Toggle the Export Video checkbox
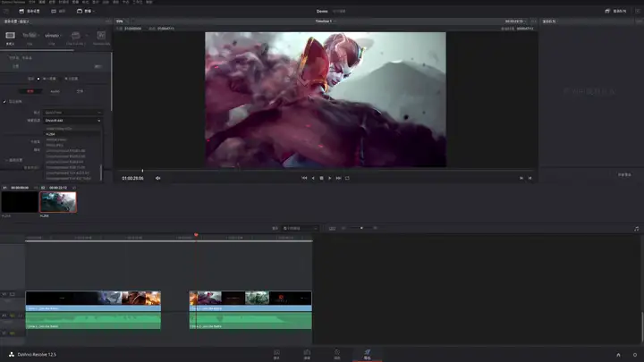This screenshot has width=644, height=362. (x=4, y=102)
